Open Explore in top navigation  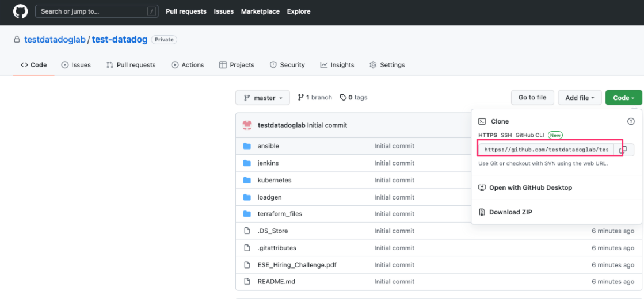(x=299, y=11)
